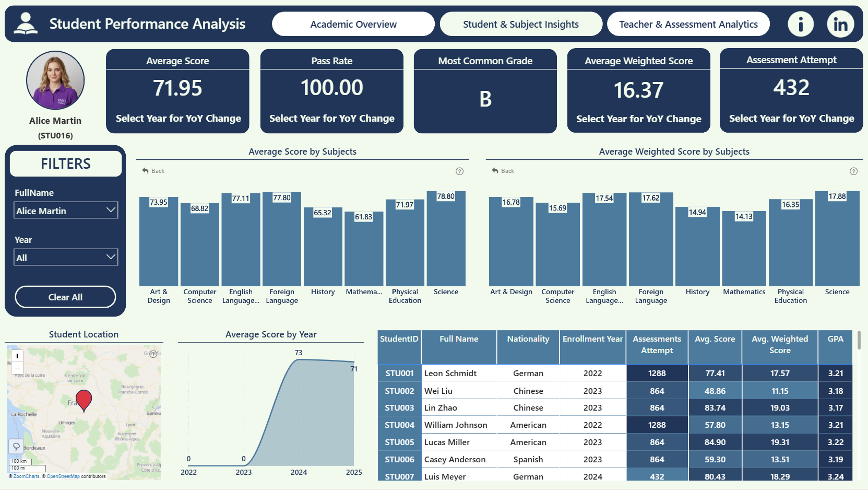Click the LinkedIn icon in header

coord(840,24)
